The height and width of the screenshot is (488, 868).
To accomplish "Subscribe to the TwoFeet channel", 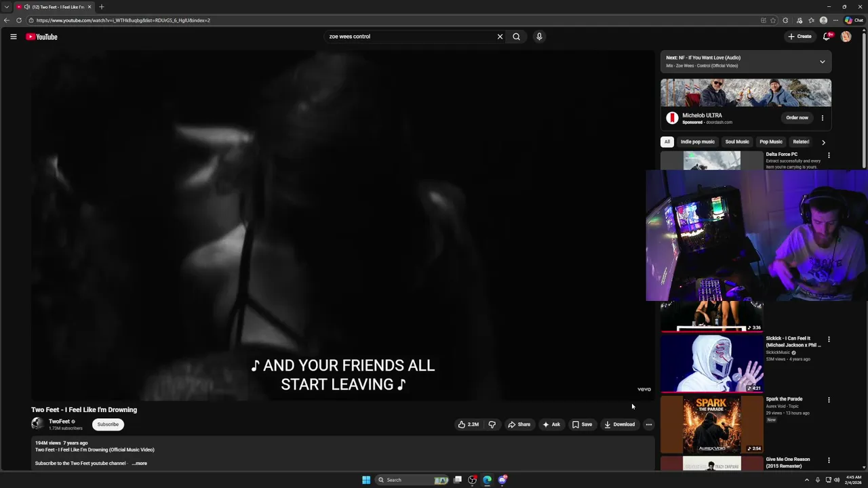I will pyautogui.click(x=108, y=424).
